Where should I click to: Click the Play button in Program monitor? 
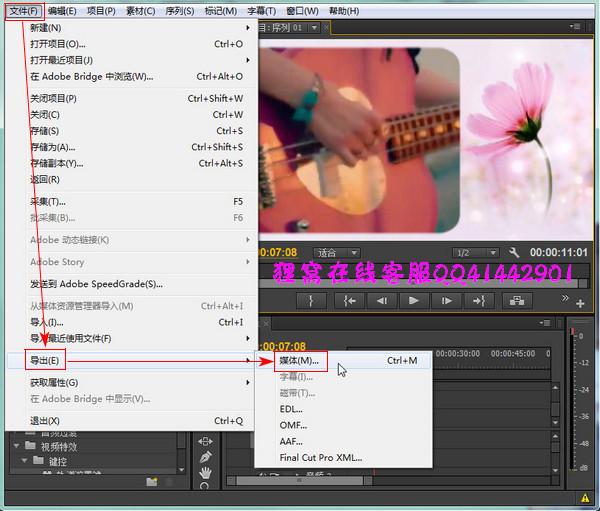coord(413,301)
